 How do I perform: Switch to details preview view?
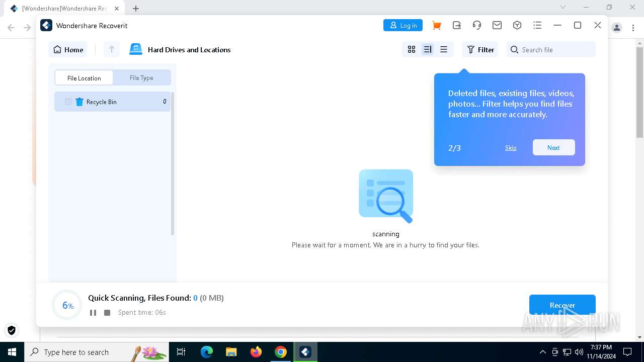click(x=428, y=49)
